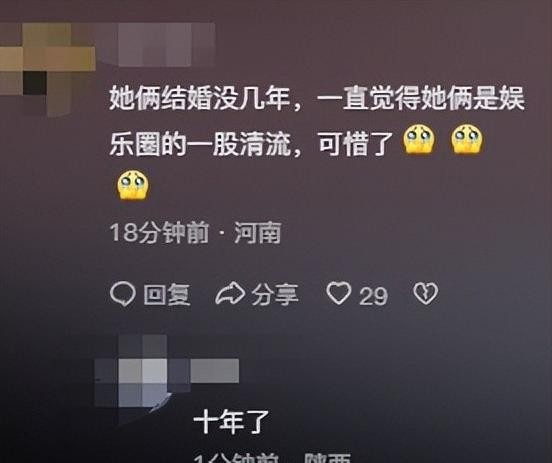The width and height of the screenshot is (552, 463).
Task: Click the partially visible 陕西 location at bottom
Action: 327,457
